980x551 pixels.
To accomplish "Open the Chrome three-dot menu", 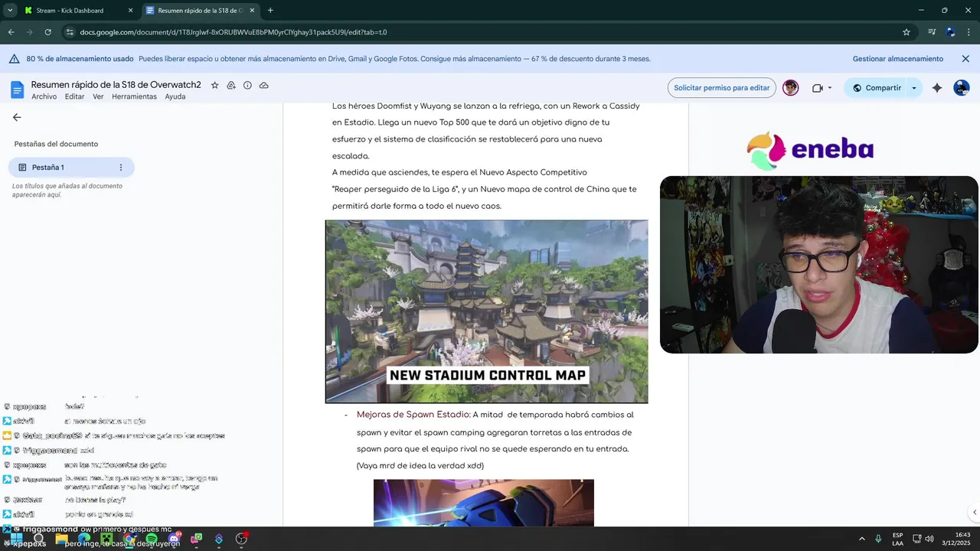I will pos(969,32).
